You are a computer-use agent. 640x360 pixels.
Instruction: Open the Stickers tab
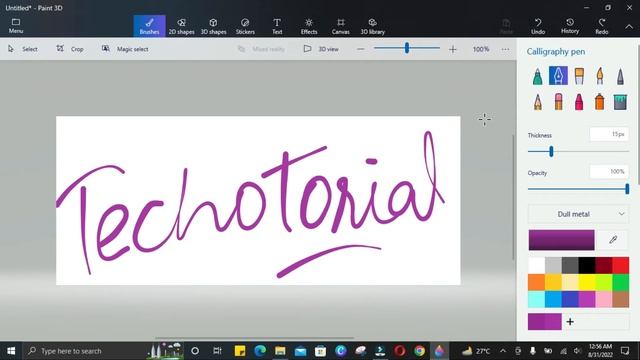[x=245, y=26]
